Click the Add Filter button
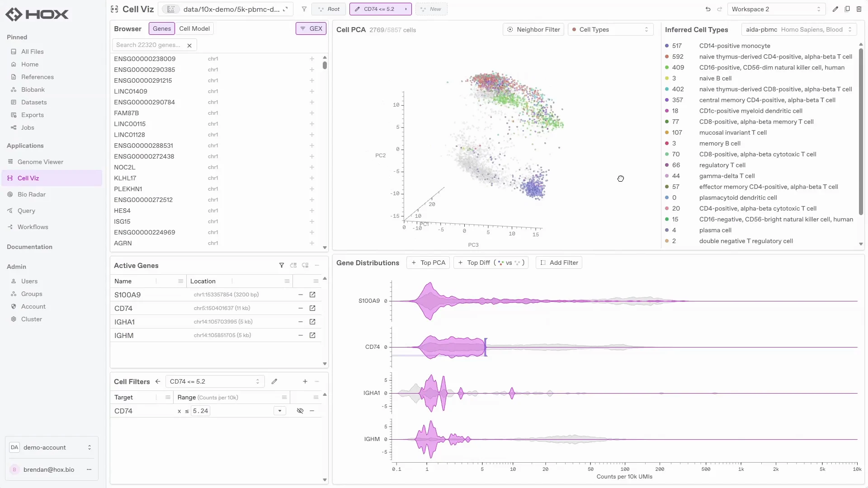Screen dimensions: 868x488 (559, 263)
